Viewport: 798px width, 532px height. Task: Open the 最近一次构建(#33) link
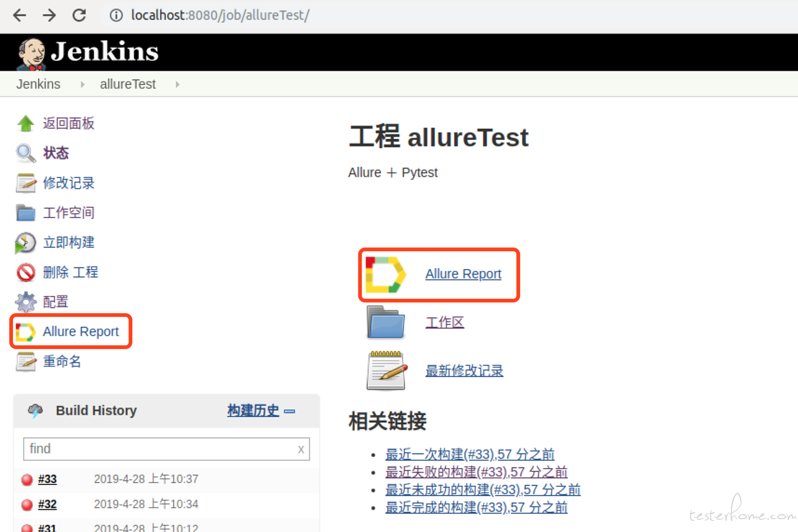tap(470, 454)
